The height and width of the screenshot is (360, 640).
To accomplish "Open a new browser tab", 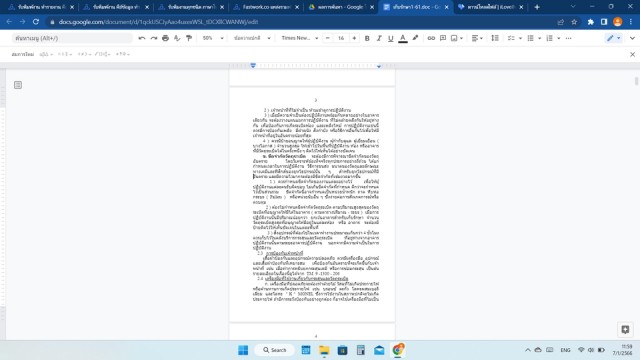I will [x=537, y=7].
